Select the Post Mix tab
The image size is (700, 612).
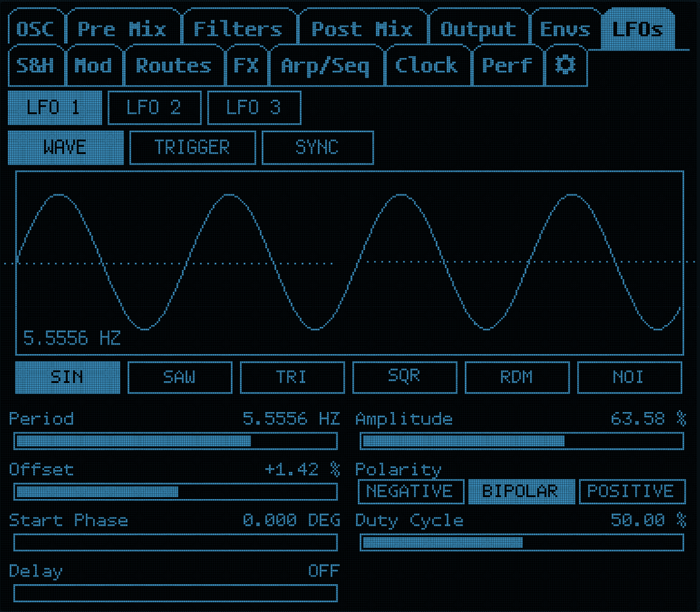tap(362, 28)
